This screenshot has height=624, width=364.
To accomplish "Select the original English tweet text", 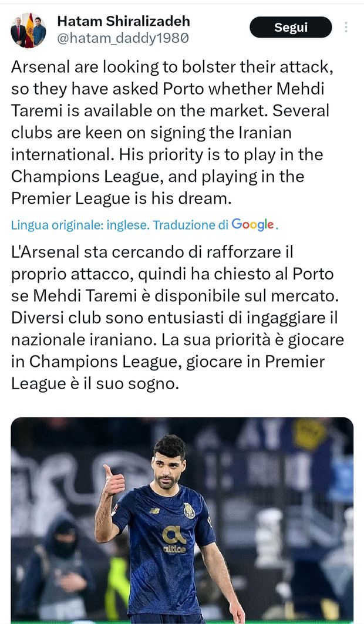I will 164,132.
